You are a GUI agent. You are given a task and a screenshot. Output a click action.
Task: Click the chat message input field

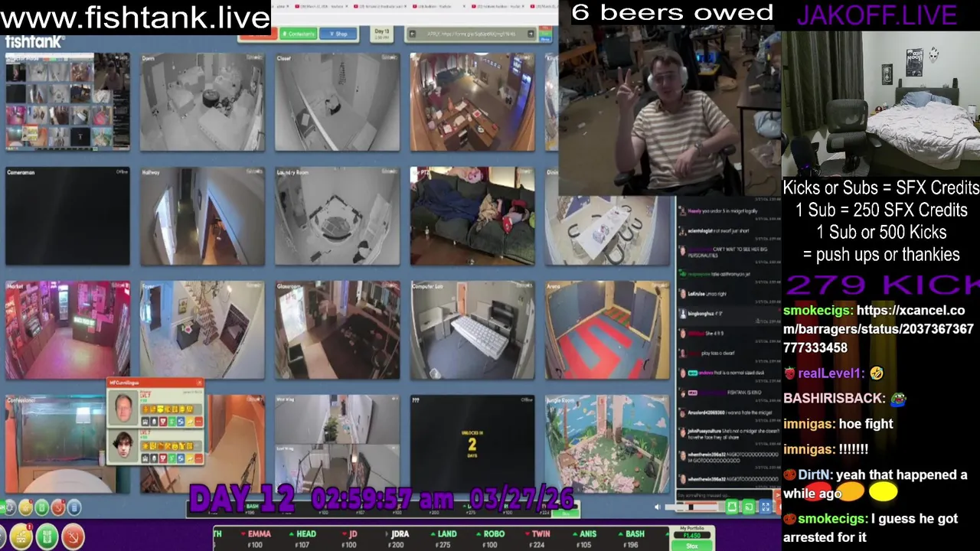(x=724, y=495)
